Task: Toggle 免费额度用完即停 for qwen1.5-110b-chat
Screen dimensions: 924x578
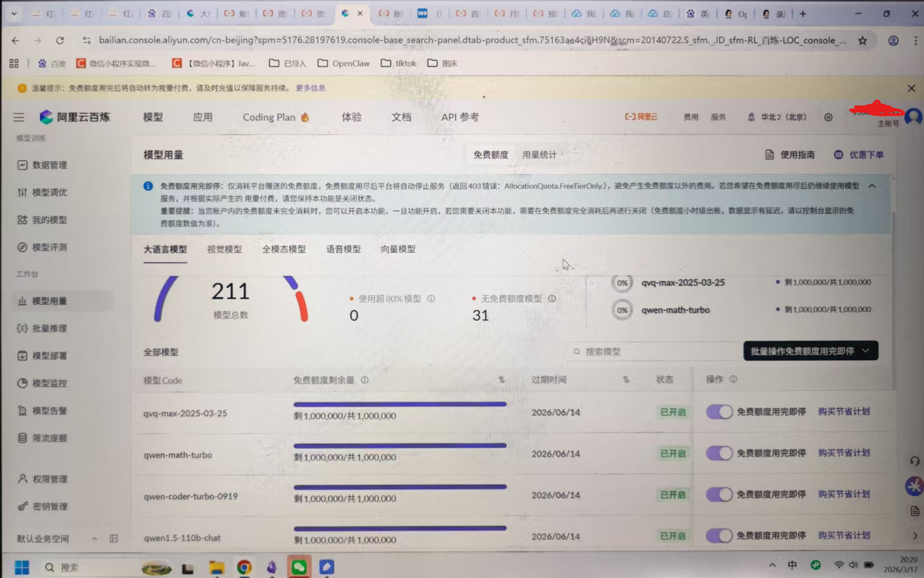Action: point(719,535)
